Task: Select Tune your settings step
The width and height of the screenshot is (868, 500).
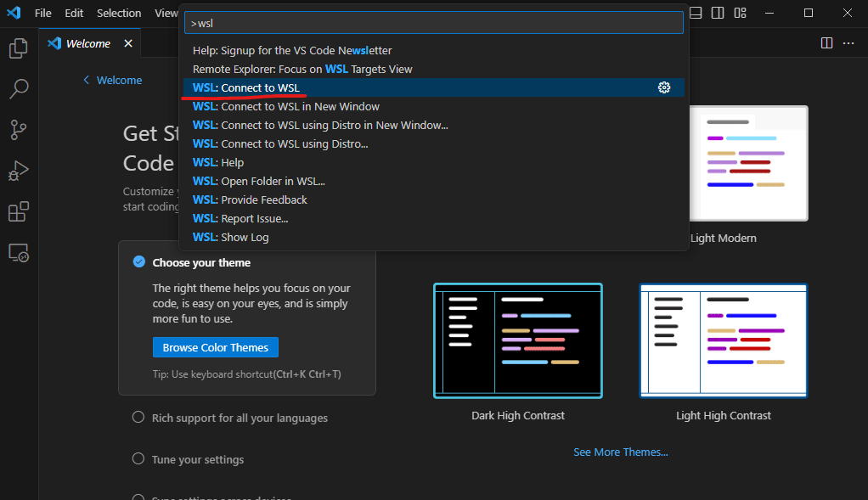Action: click(198, 459)
